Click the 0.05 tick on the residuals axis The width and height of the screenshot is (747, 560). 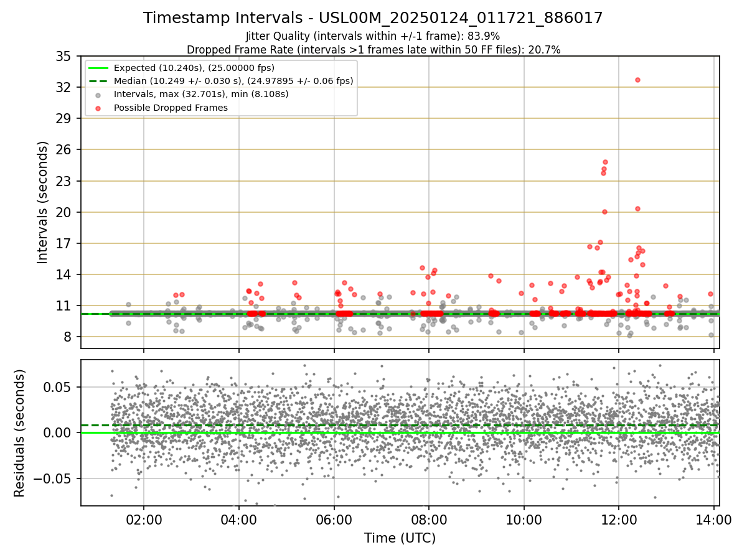pos(59,387)
